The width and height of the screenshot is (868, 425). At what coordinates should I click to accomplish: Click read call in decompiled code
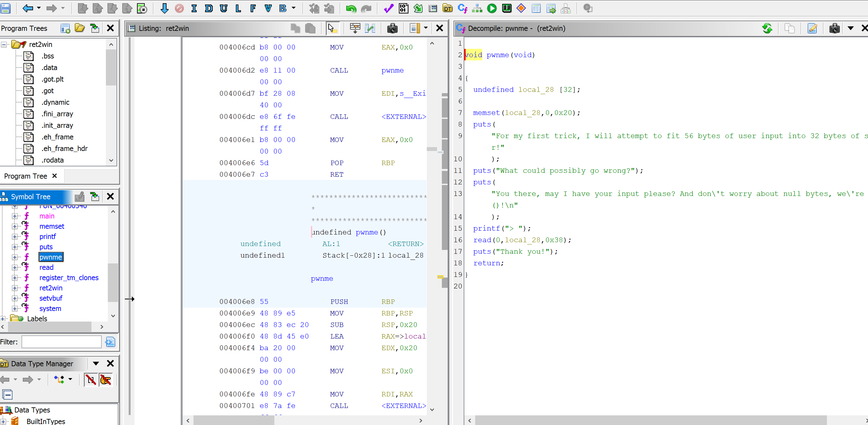coord(482,240)
